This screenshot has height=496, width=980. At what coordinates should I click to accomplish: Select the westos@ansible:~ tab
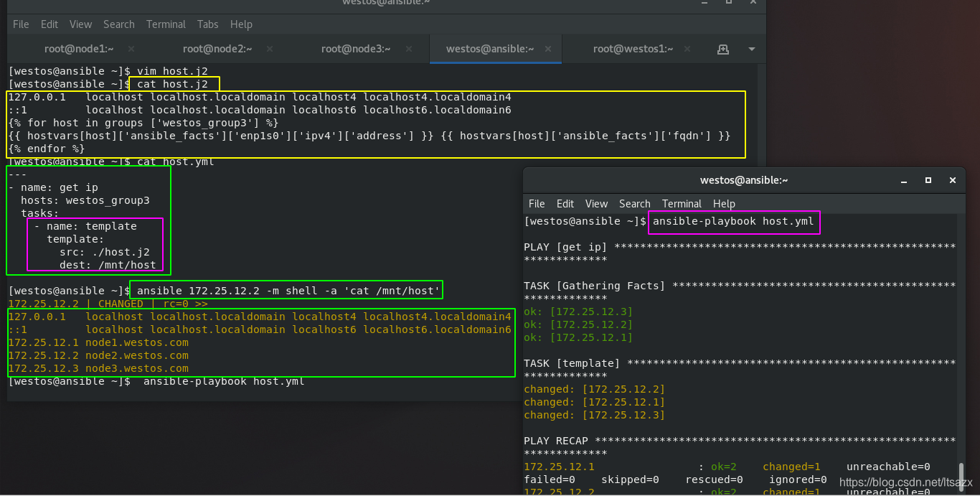490,49
